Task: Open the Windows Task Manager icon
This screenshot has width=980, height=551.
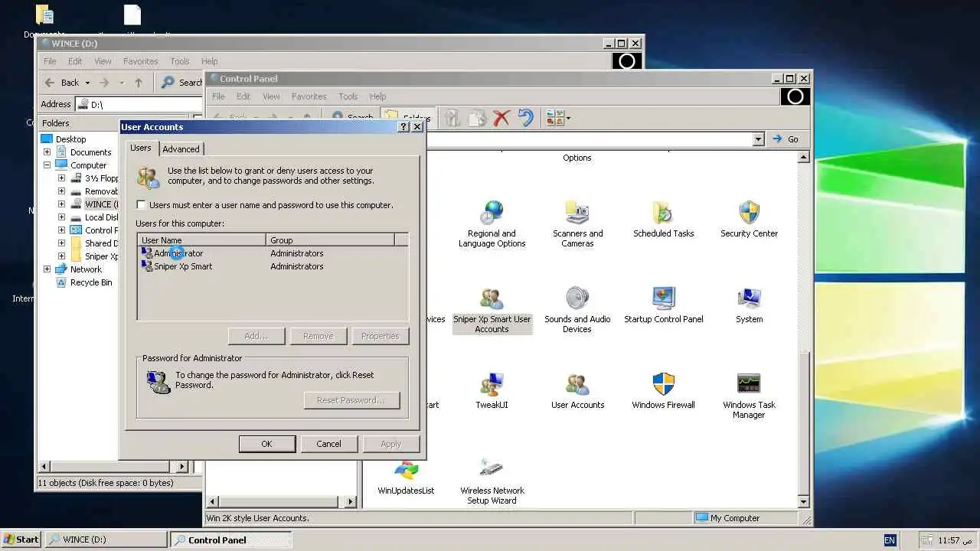Action: coord(749,396)
